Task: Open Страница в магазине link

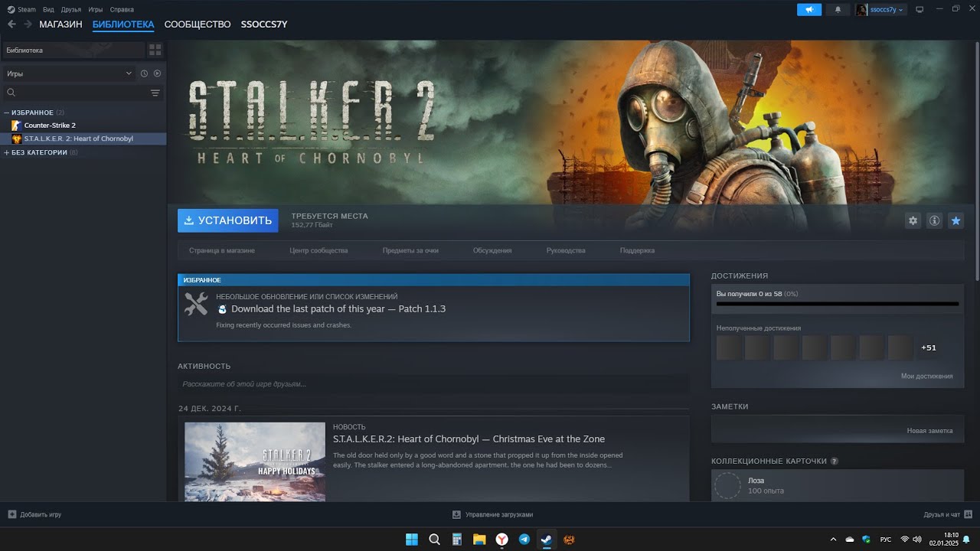Action: [222, 250]
